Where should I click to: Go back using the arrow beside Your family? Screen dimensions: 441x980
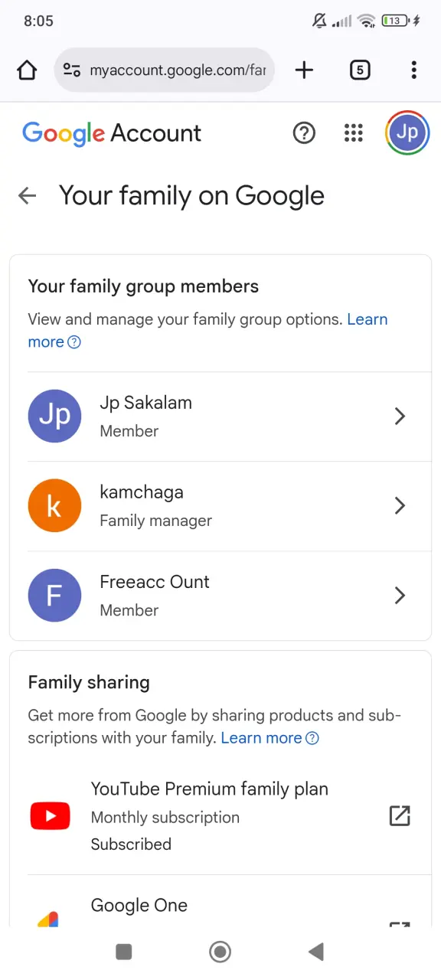[28, 196]
